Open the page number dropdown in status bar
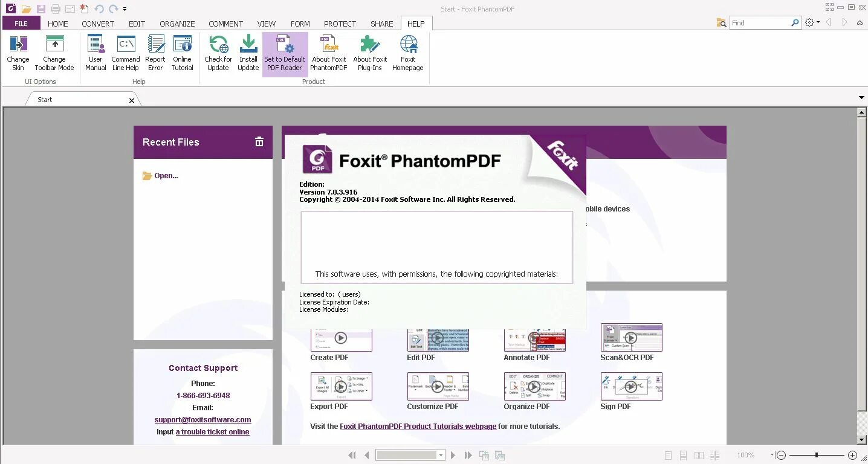The width and height of the screenshot is (868, 464). [x=441, y=455]
